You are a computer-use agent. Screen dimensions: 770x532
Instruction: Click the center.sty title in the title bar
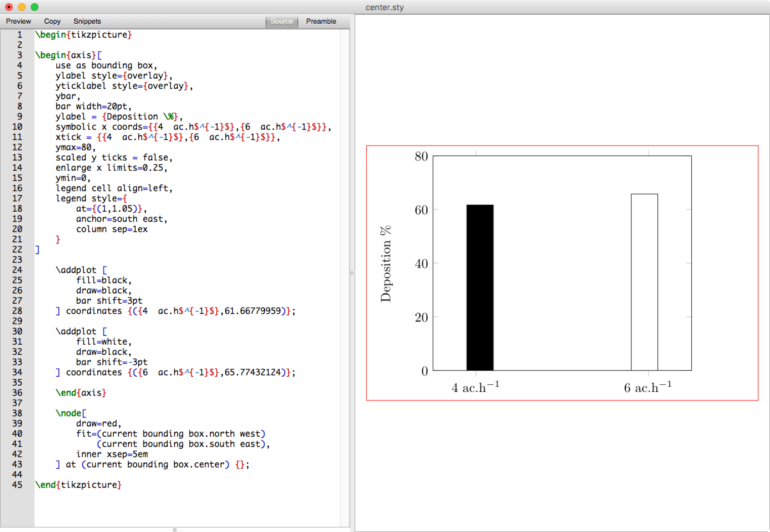(384, 7)
